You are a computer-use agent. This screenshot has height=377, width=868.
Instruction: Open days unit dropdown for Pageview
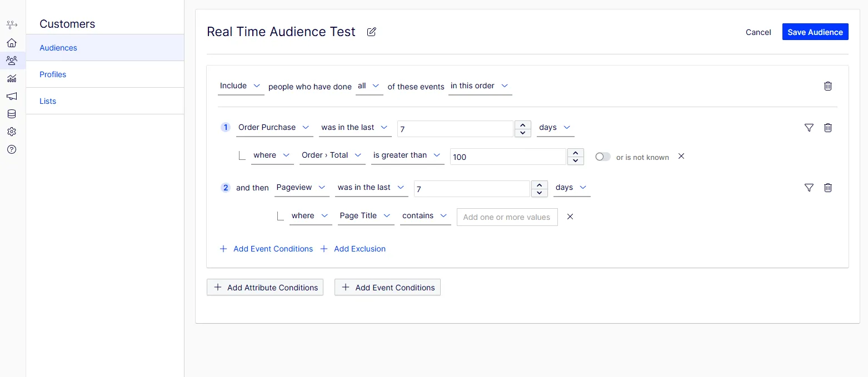coord(572,188)
